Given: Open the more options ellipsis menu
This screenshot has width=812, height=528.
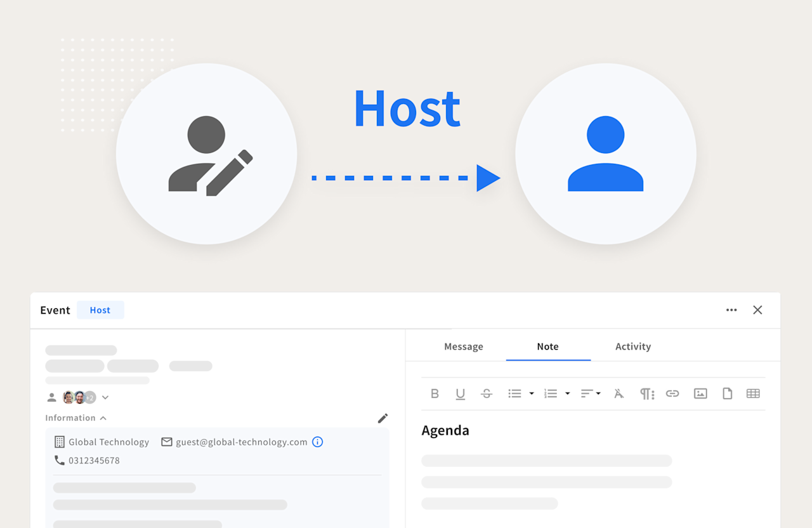Looking at the screenshot, I should [731, 310].
